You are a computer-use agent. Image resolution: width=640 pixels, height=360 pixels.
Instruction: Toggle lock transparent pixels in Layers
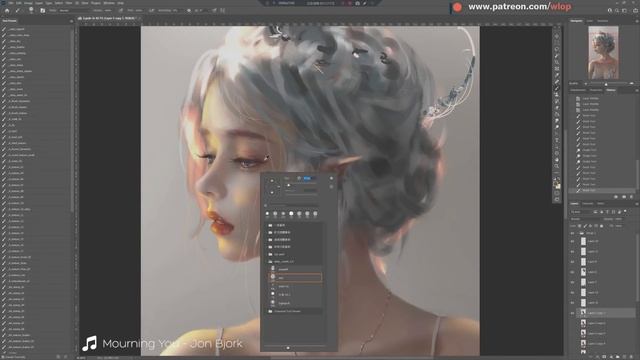point(580,226)
